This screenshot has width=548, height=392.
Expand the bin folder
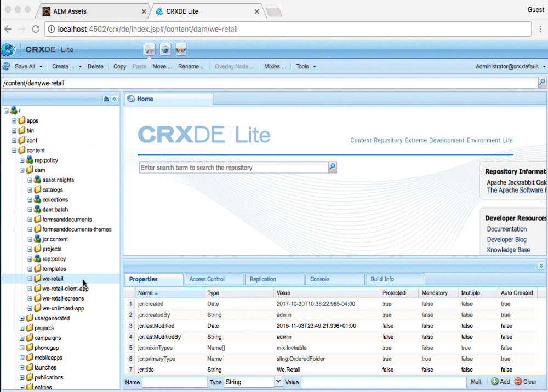(14, 130)
